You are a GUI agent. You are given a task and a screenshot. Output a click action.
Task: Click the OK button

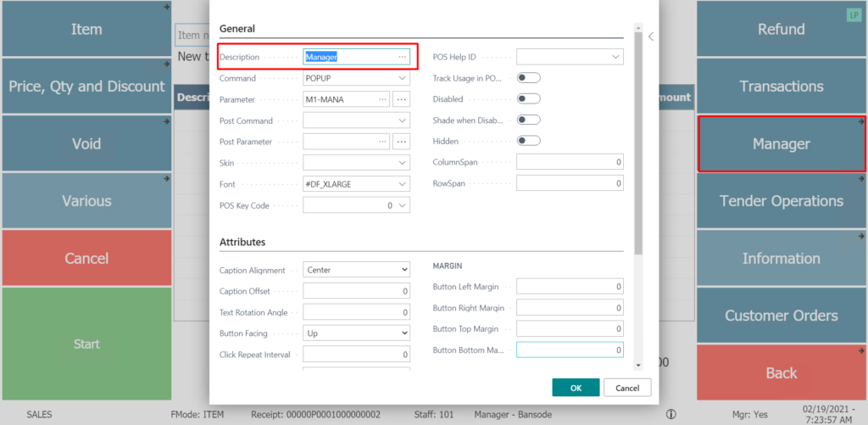click(x=576, y=388)
